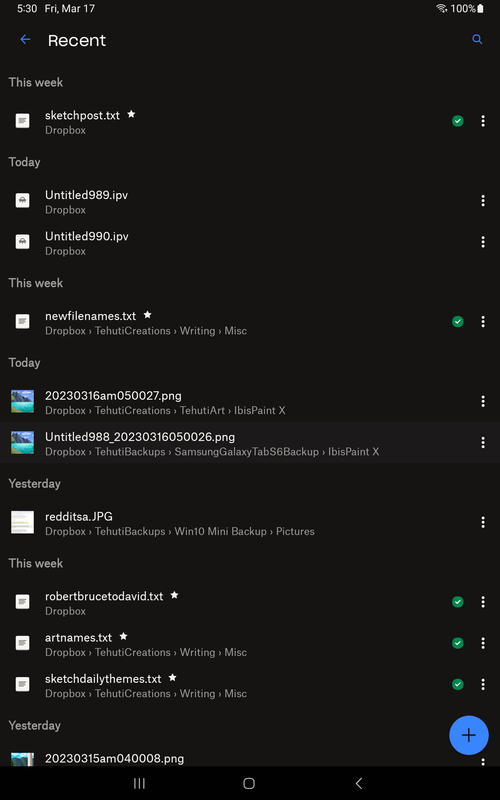Tap the star next to sketchpost.txt
The height and width of the screenshot is (800, 500).
(x=131, y=114)
